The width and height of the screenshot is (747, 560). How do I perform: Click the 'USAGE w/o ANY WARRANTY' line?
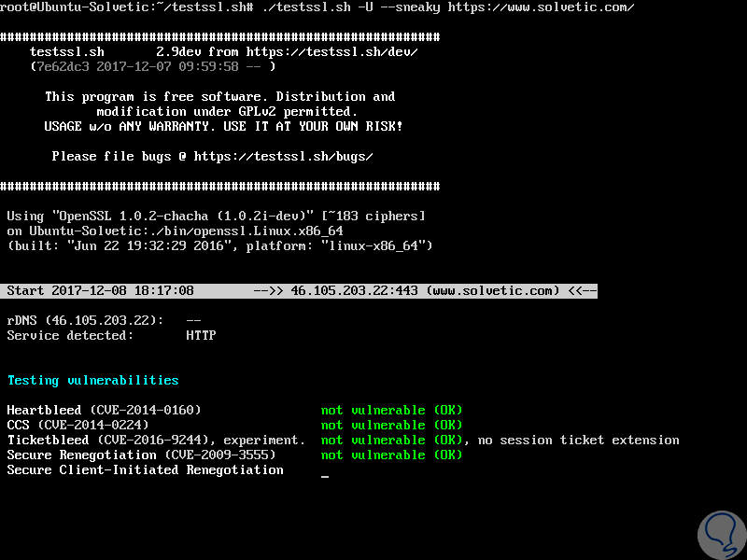tap(223, 127)
